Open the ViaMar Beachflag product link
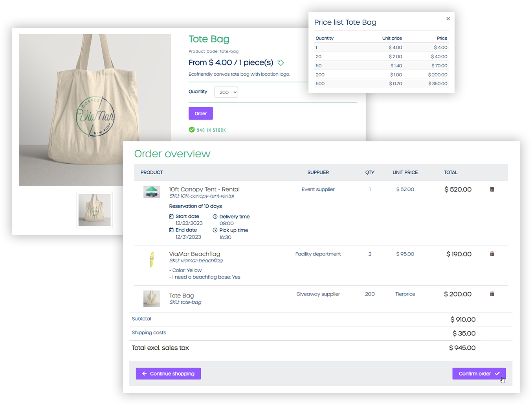 [x=194, y=254]
